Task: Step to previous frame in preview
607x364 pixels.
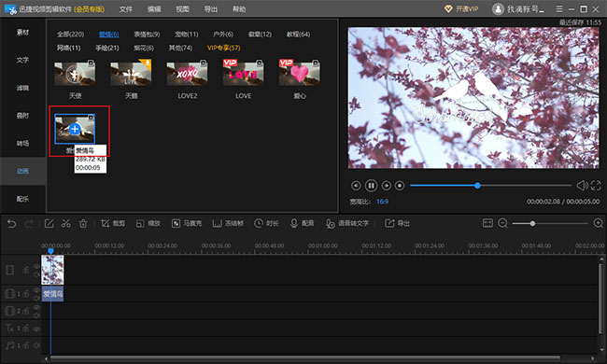Action: (356, 186)
